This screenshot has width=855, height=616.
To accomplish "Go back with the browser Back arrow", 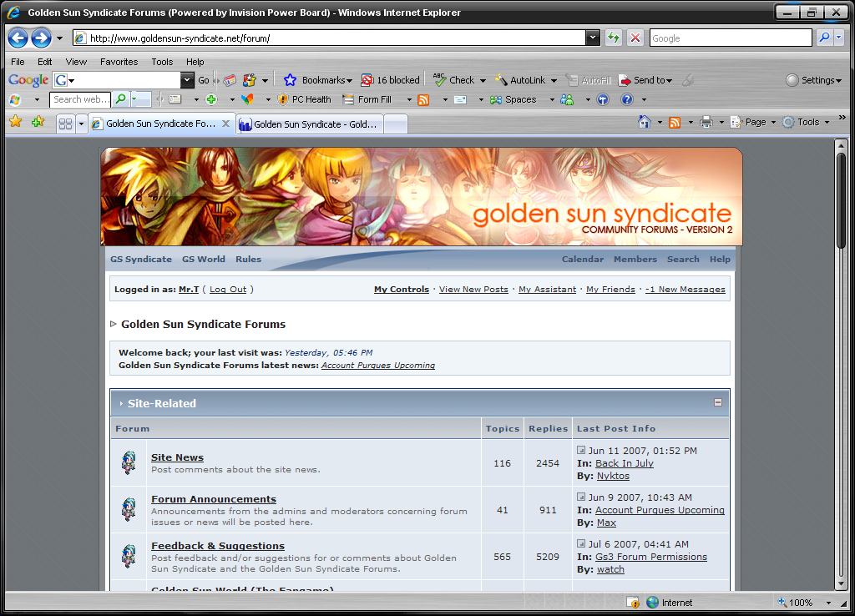I will [x=18, y=38].
